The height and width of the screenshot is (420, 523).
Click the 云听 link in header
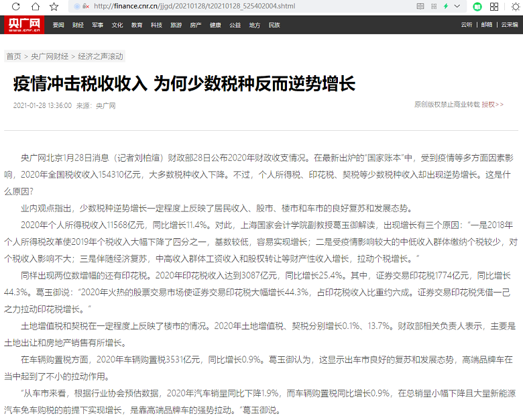(466, 25)
